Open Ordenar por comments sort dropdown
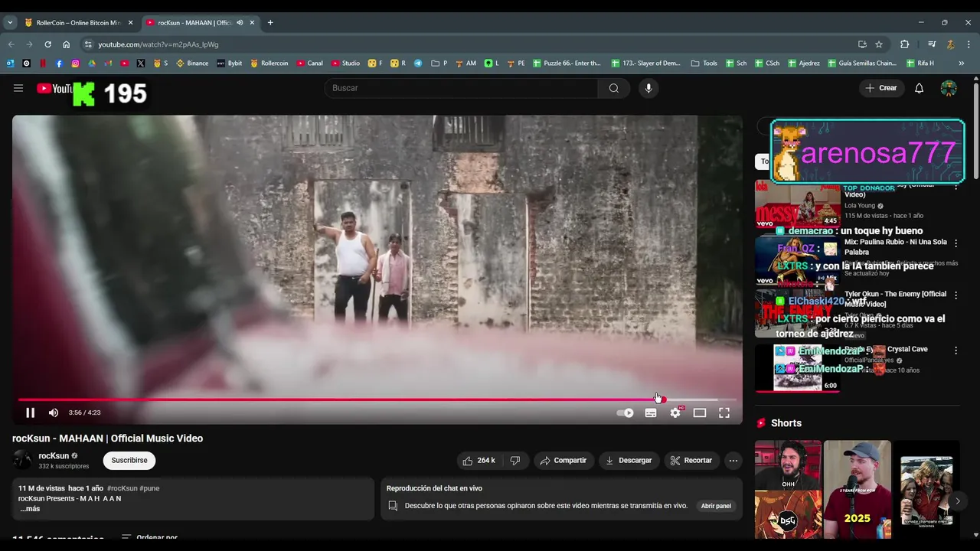Image resolution: width=980 pixels, height=551 pixels. coord(150,538)
